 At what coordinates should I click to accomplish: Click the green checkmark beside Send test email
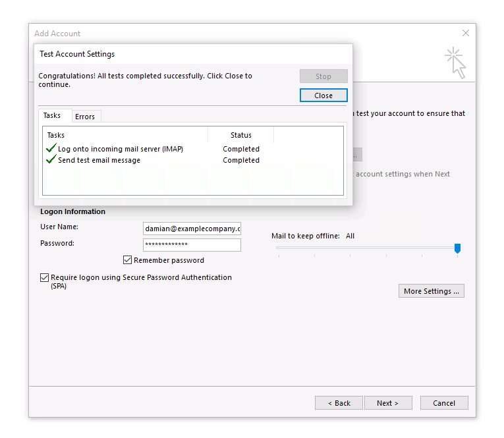(51, 160)
